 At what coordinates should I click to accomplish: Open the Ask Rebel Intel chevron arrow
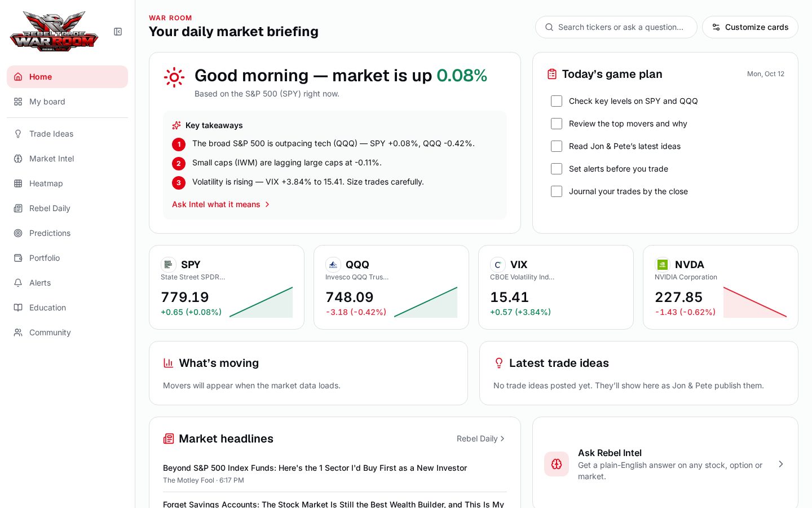coord(781,464)
